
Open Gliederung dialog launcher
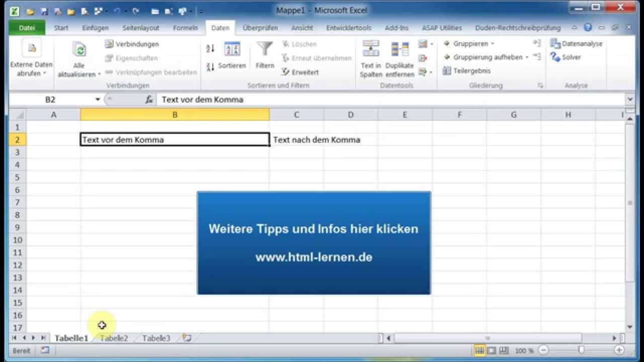pos(540,86)
